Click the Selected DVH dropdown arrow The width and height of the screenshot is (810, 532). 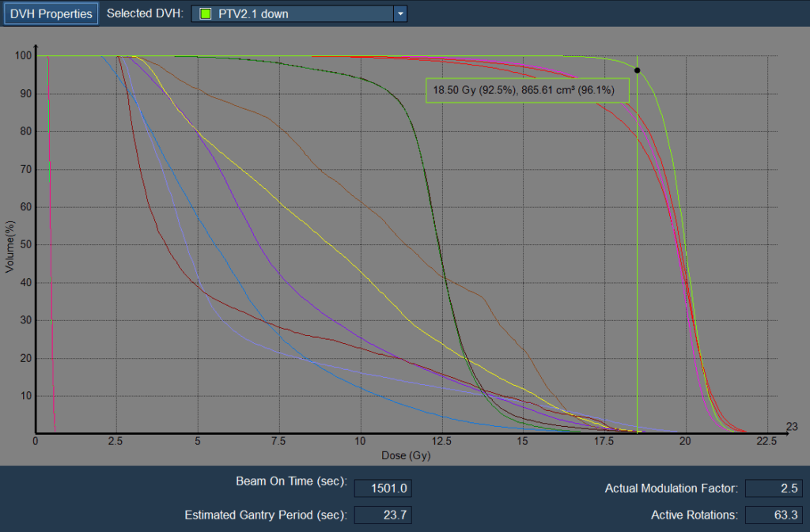tap(400, 14)
